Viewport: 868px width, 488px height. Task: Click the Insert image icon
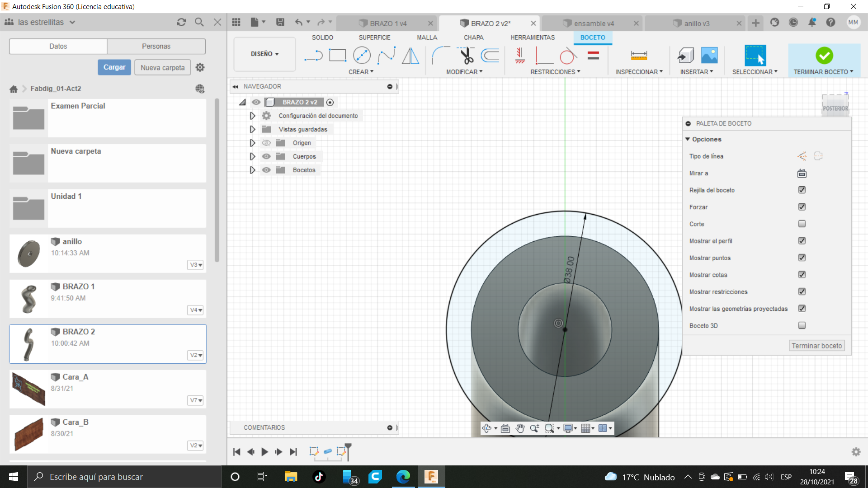[x=709, y=56]
